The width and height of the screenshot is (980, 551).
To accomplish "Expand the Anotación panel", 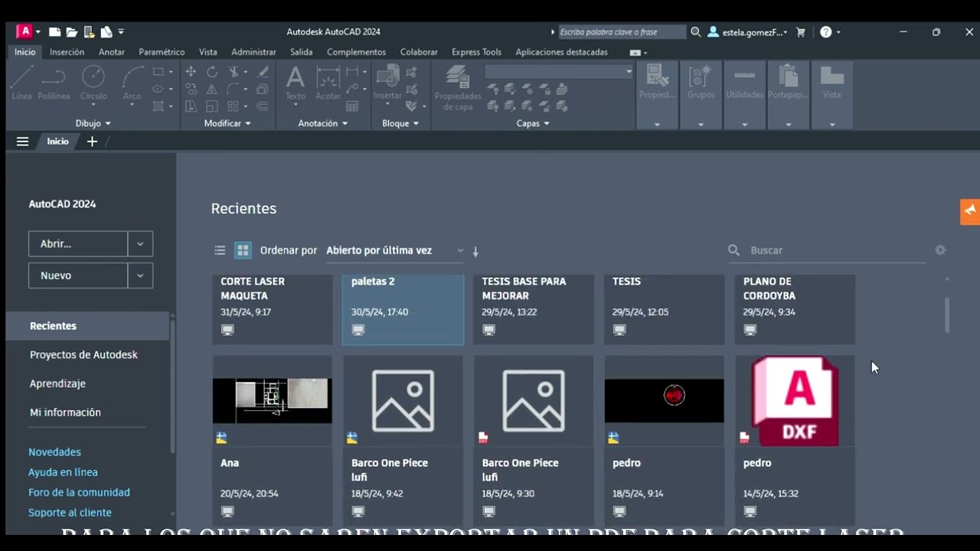I will coord(323,123).
